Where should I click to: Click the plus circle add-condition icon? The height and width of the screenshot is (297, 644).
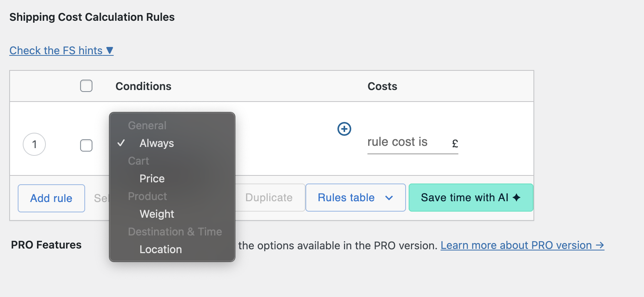tap(344, 129)
